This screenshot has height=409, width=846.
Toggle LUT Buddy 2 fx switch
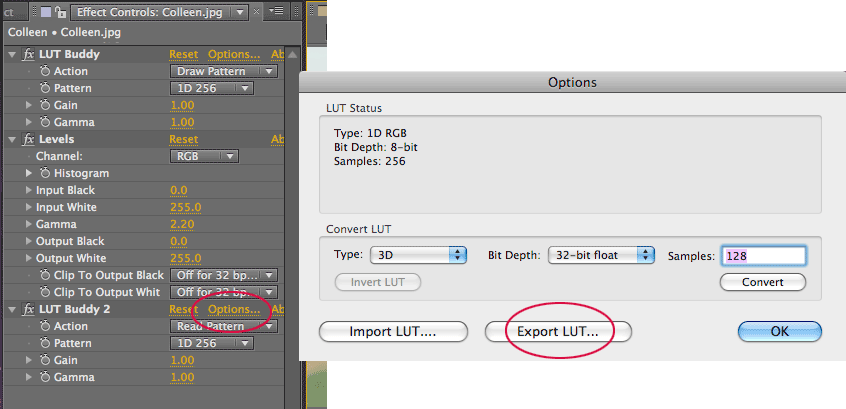click(x=28, y=309)
